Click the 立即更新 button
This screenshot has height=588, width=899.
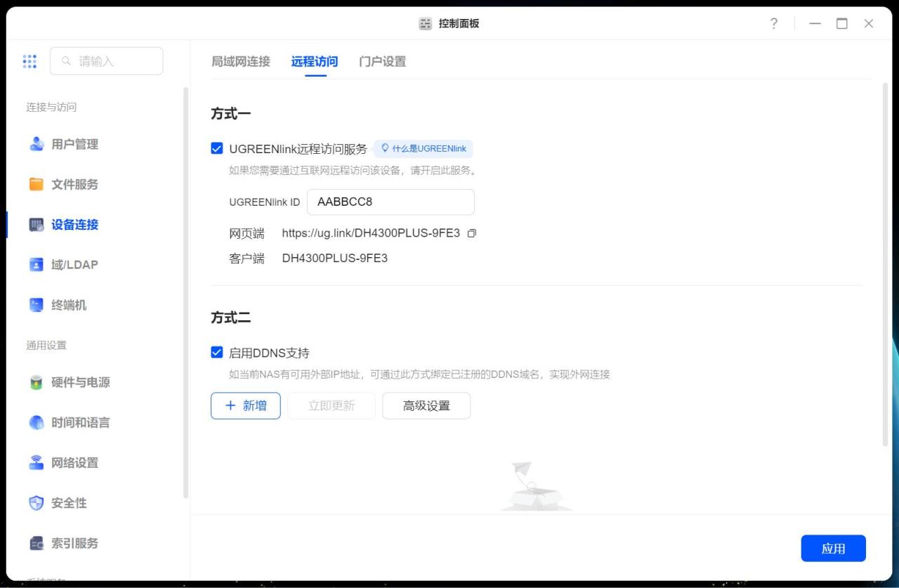tap(332, 405)
